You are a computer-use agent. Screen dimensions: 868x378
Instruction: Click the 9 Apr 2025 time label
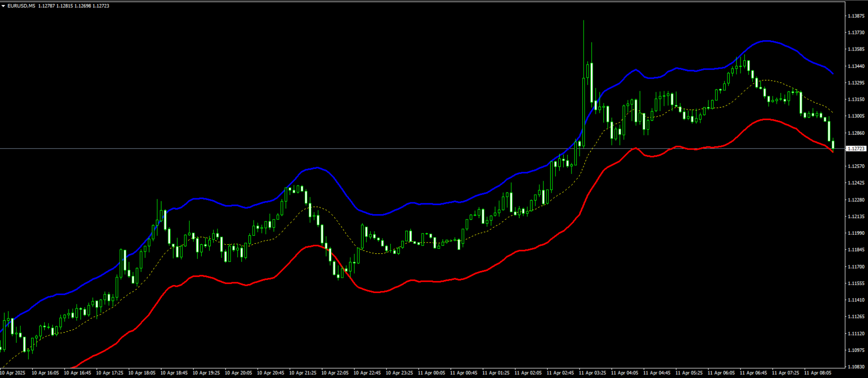point(14,373)
